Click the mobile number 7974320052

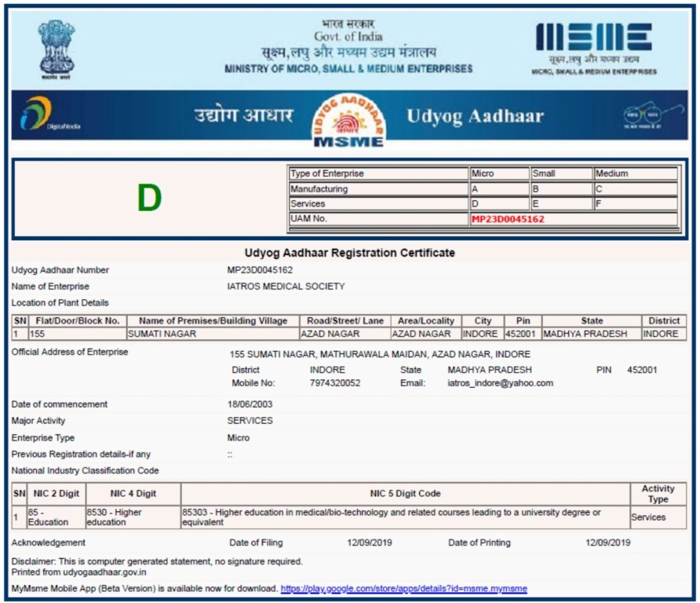(x=335, y=383)
